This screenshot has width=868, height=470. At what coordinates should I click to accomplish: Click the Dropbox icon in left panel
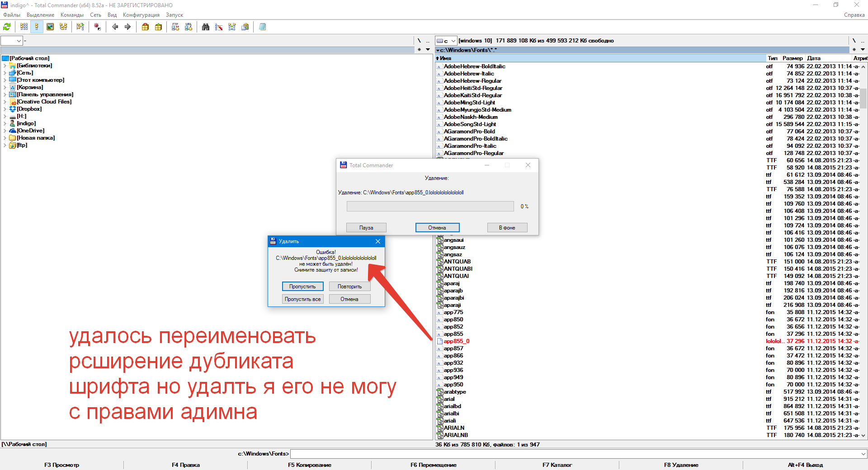click(x=13, y=109)
